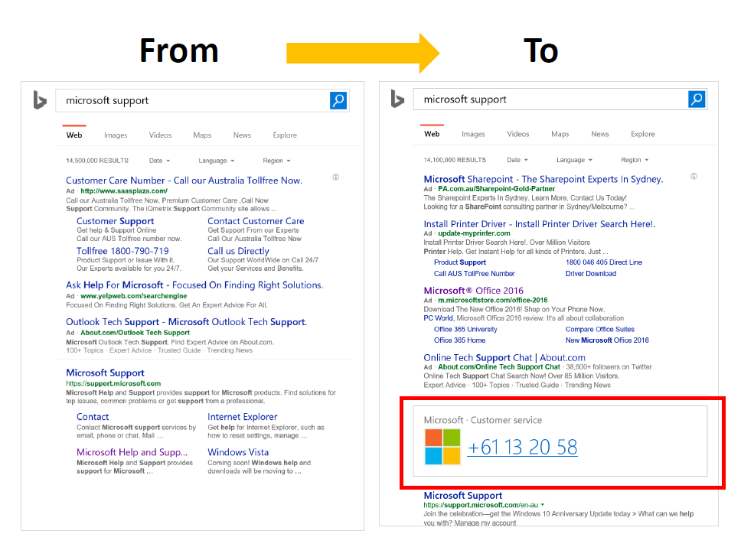754x560 pixels.
Task: Click the ad info icon beside Microsoft Sharepoint
Action: [x=694, y=176]
